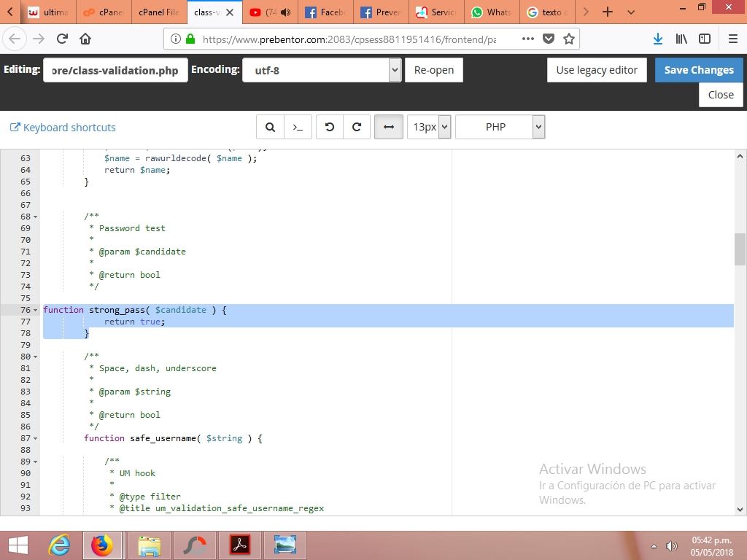Click the Re-open button
The height and width of the screenshot is (560, 747).
pos(434,70)
